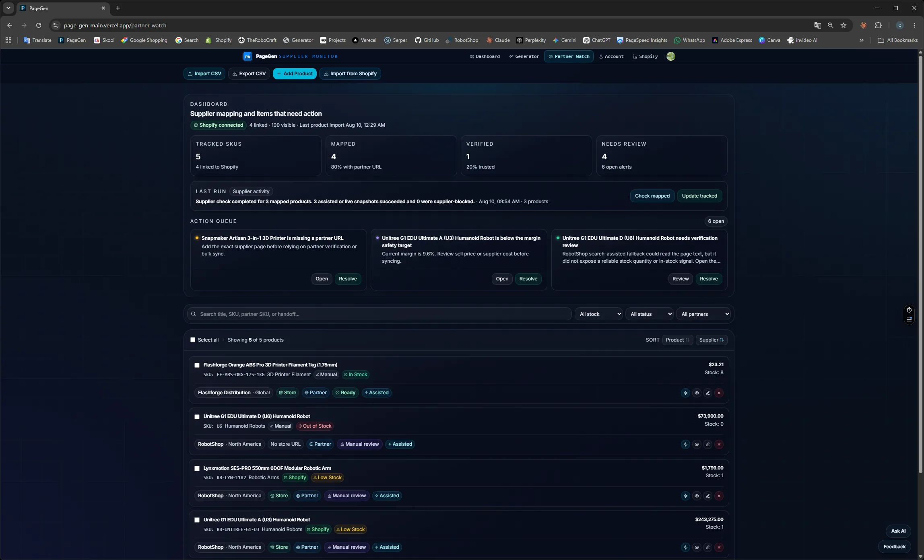
Task: Open the user avatar in top navigation
Action: (670, 56)
